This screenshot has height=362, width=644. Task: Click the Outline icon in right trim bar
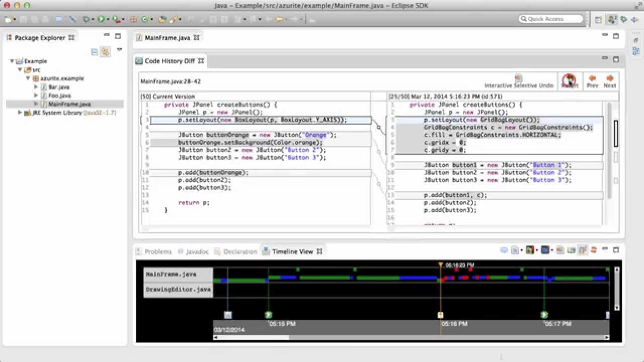pos(636,51)
